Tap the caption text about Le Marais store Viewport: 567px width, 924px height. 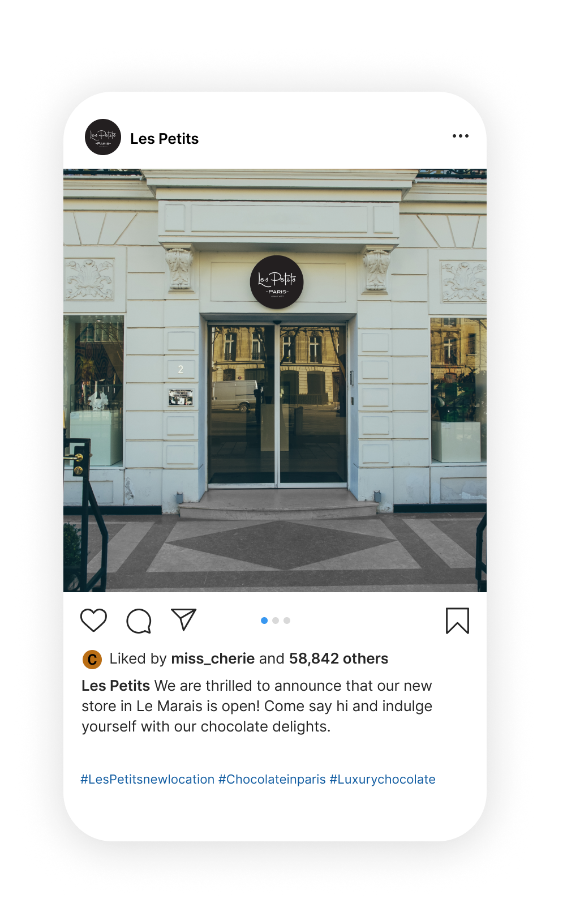pyautogui.click(x=257, y=706)
